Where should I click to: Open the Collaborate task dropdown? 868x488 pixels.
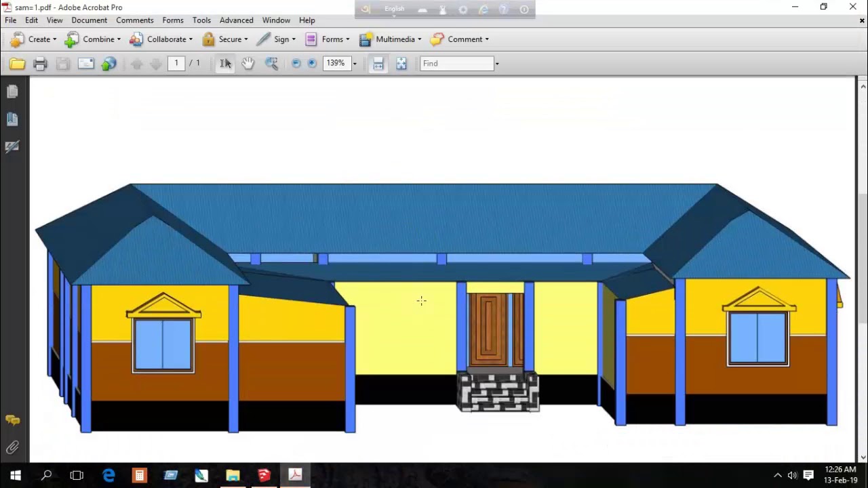[161, 39]
